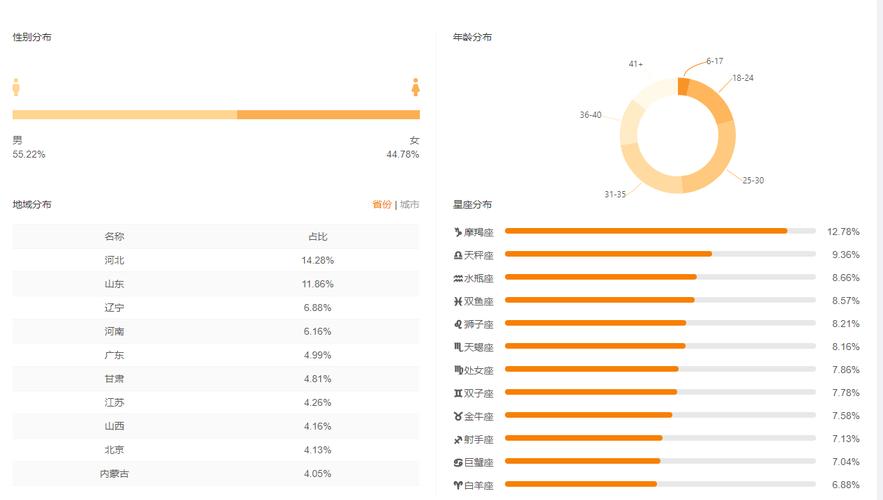
Task: Click the 名称 column header
Action: tap(114, 237)
